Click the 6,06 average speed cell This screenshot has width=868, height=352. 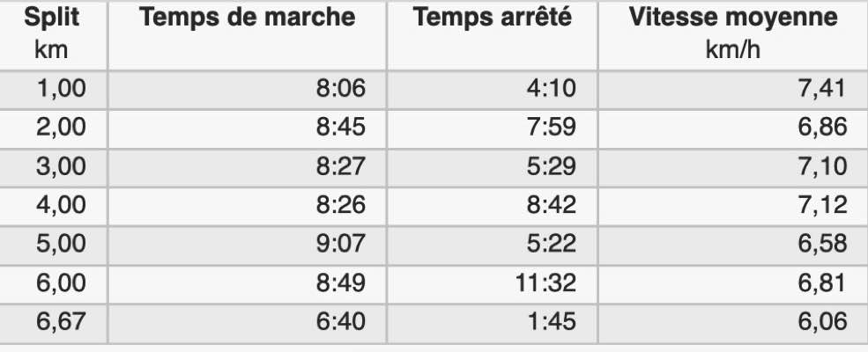[733, 322]
